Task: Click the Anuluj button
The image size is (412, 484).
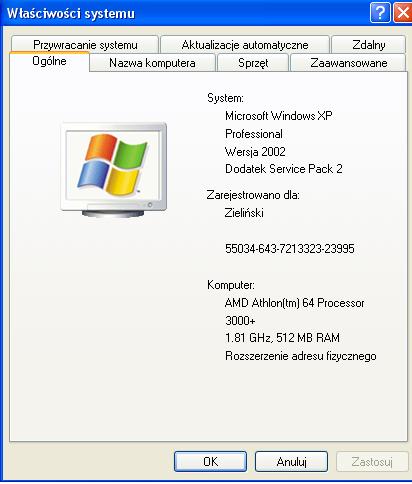Action: click(291, 462)
